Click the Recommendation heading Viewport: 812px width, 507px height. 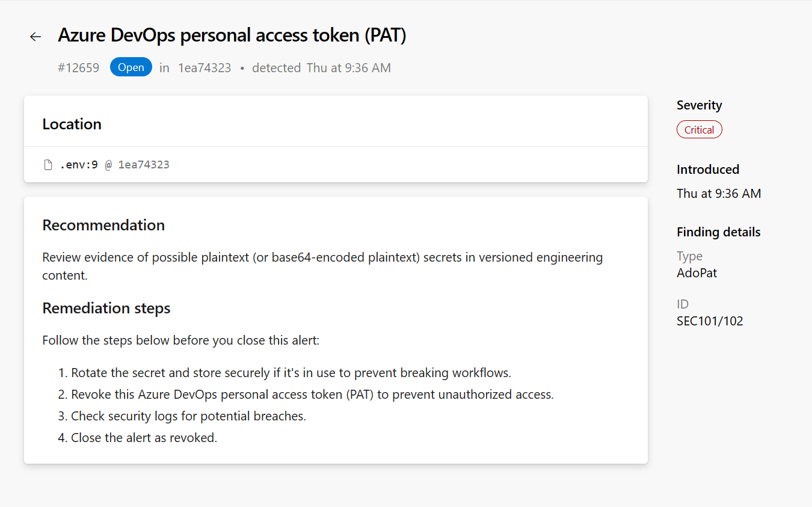pyautogui.click(x=103, y=226)
